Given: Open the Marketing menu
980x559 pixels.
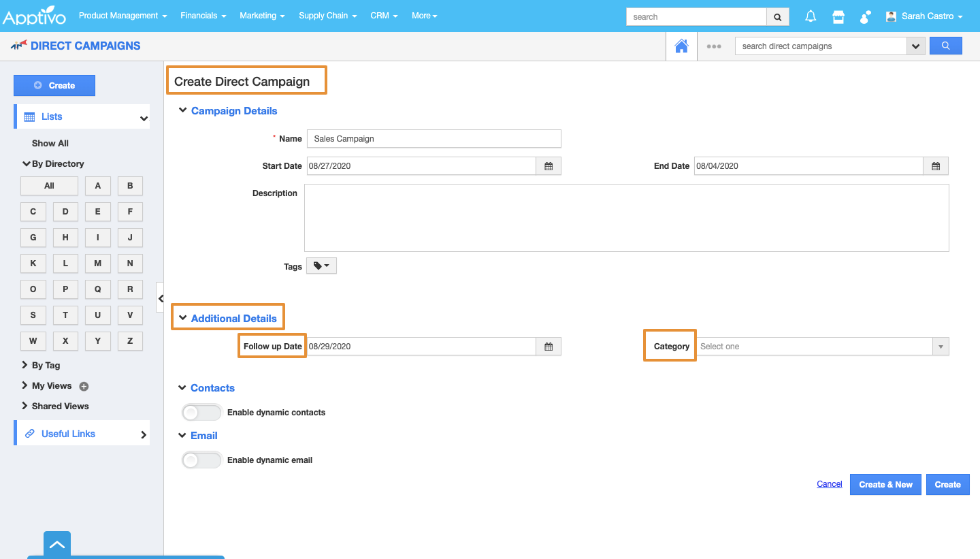Looking at the screenshot, I should pos(262,16).
